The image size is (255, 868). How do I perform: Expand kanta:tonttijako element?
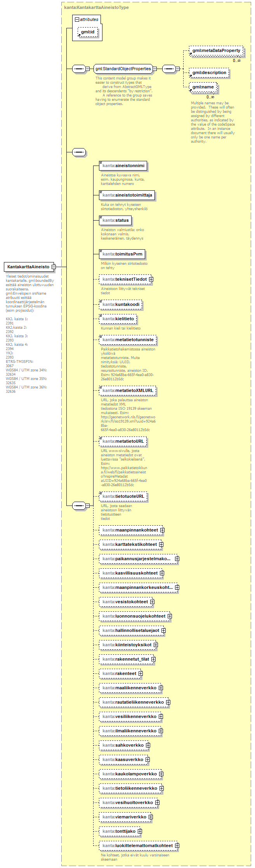(x=140, y=831)
